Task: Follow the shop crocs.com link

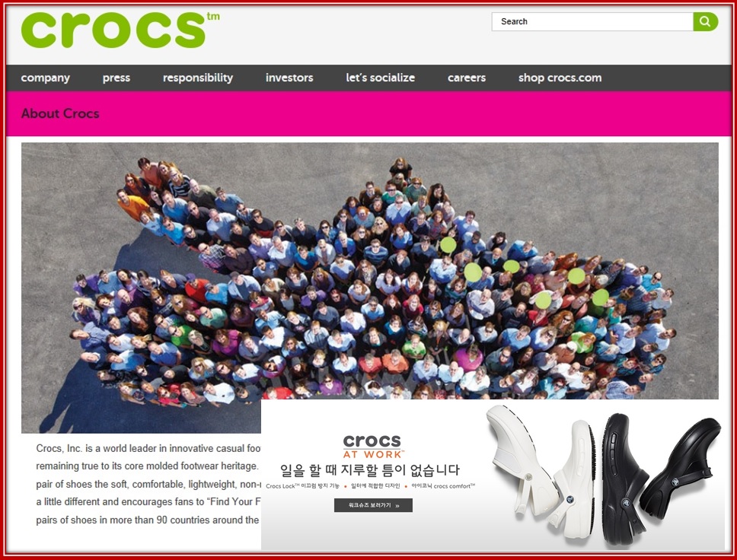Action: coord(560,78)
